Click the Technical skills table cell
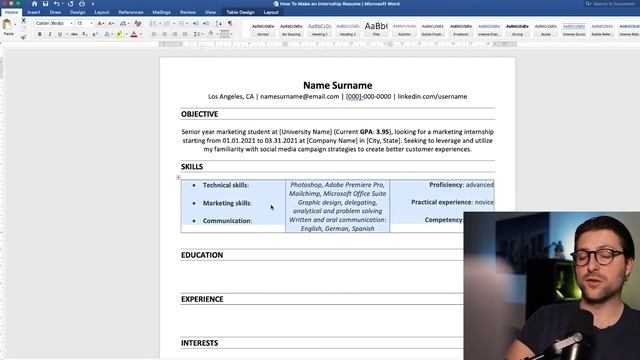Image resolution: width=640 pixels, height=360 pixels. (233, 185)
